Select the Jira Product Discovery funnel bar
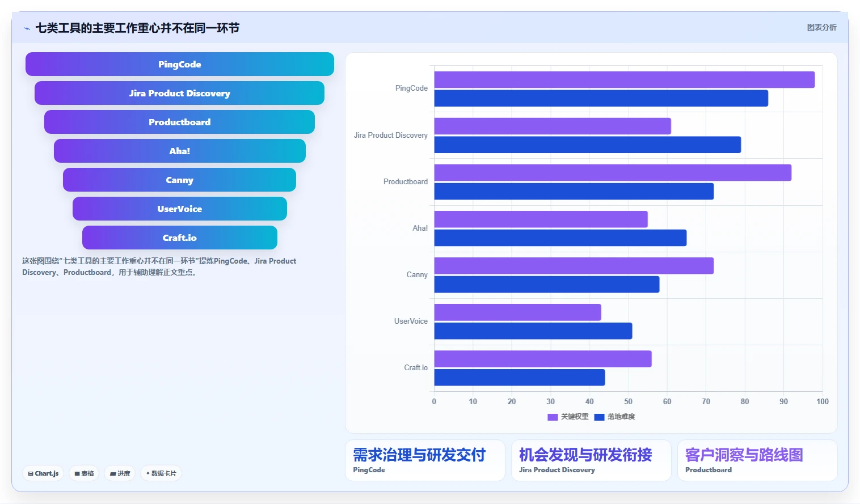Screen dimensions: 860x504 tap(179, 93)
